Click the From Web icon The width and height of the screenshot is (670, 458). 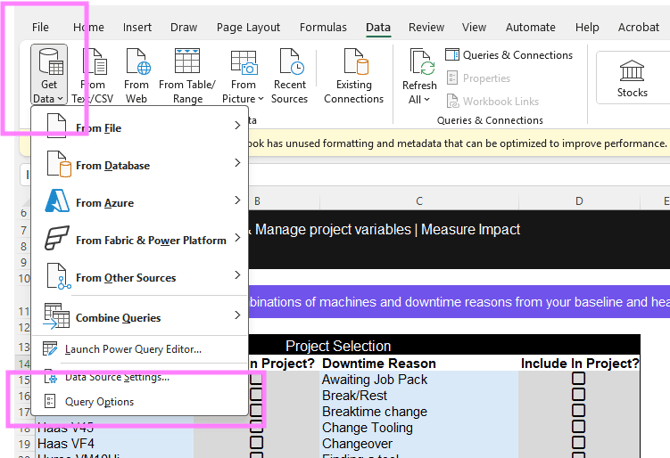click(x=136, y=64)
